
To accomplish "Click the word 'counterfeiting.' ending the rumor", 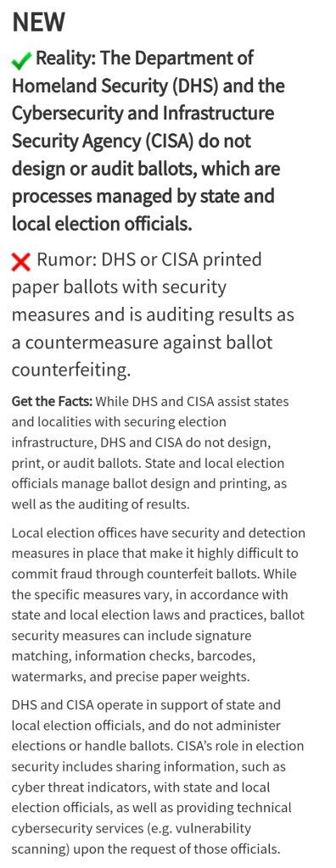I will (71, 370).
